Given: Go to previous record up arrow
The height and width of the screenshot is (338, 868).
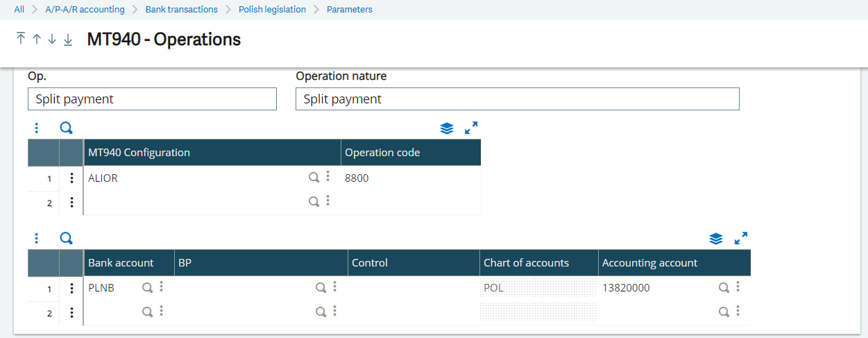Looking at the screenshot, I should point(37,40).
